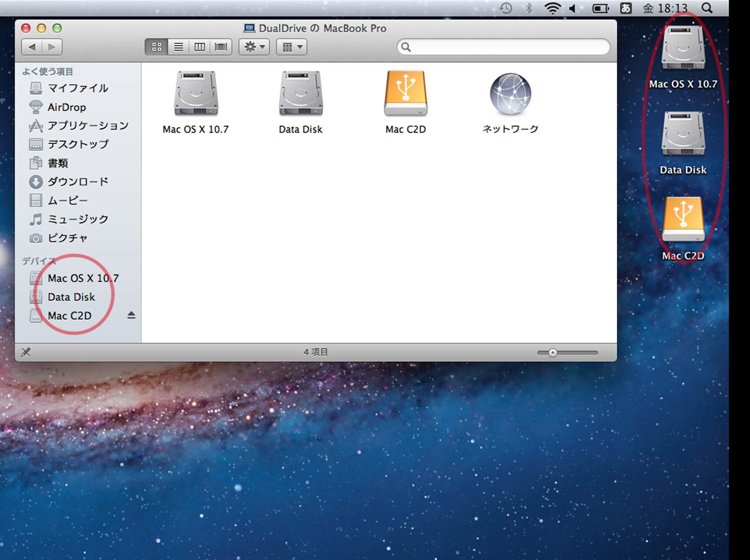This screenshot has height=560, width=750.
Task: Open the volume menu bar icon
Action: pyautogui.click(x=573, y=8)
